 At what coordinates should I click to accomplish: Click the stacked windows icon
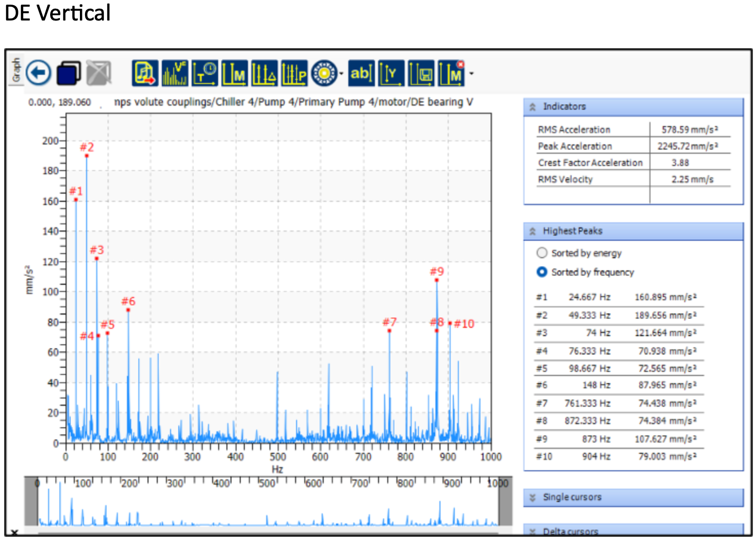69,73
